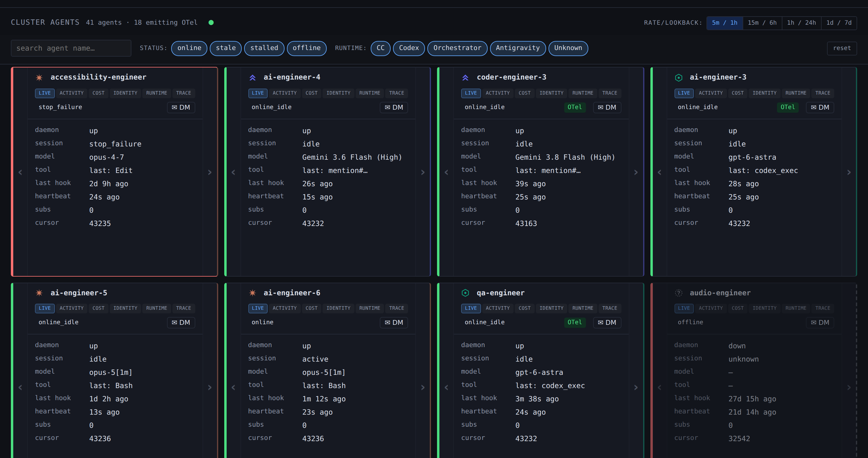Open IDENTITY tab on coder-engineer-3 card
868x458 pixels.
point(551,93)
